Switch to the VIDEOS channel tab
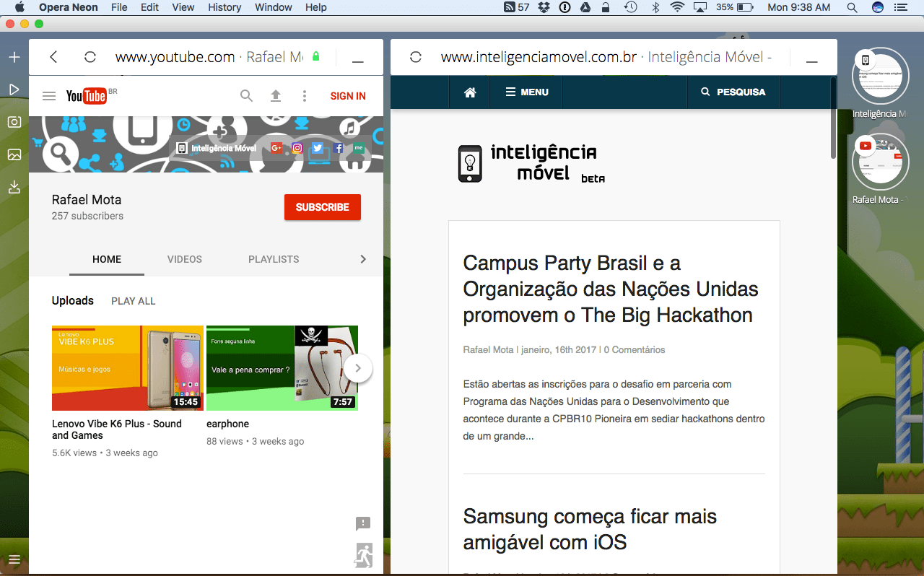Screen dimensions: 924x576 pos(185,259)
